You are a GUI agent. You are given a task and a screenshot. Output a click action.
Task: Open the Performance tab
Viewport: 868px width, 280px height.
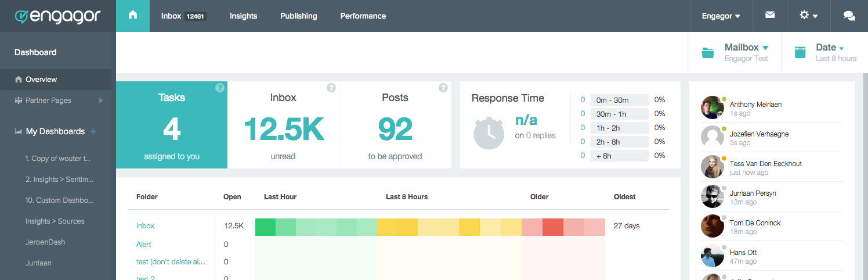coord(363,16)
